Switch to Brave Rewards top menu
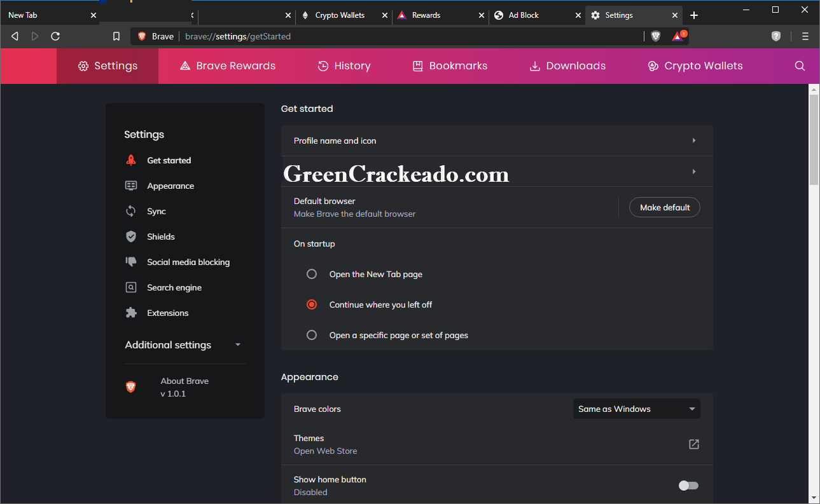This screenshot has height=504, width=820. pos(228,65)
